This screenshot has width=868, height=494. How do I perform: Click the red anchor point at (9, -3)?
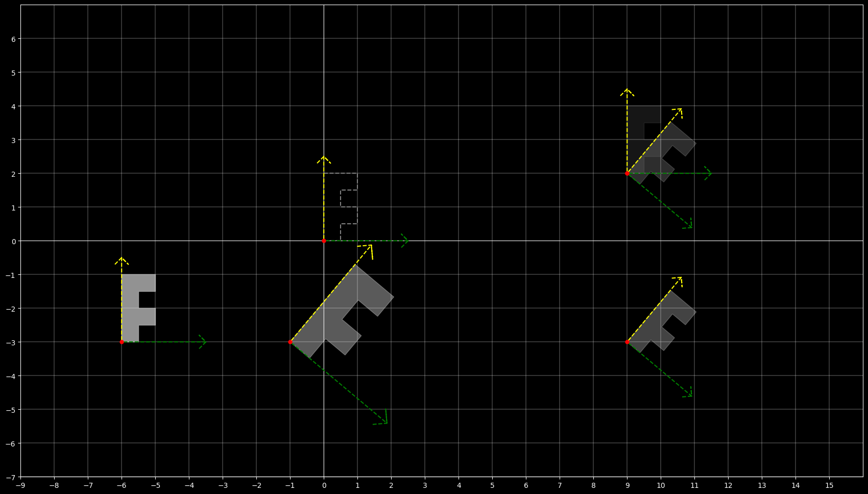click(627, 342)
